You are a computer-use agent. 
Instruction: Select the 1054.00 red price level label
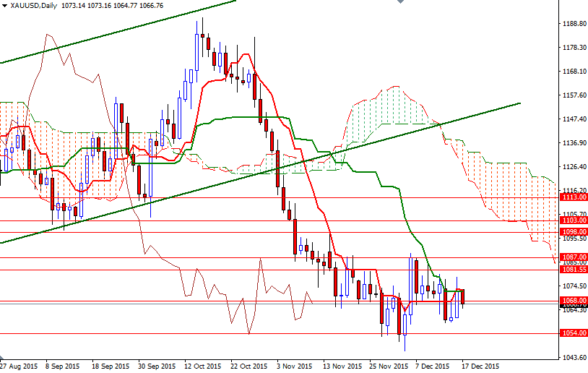pyautogui.click(x=574, y=333)
